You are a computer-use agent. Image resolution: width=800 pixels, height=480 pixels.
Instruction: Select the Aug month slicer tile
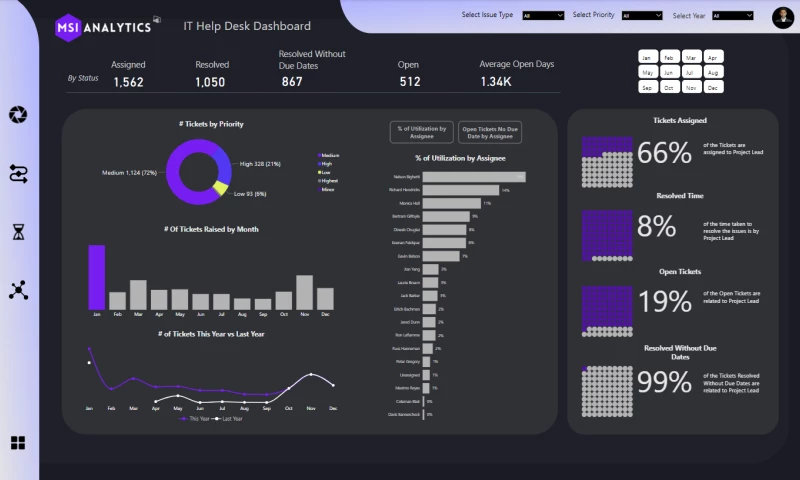(x=713, y=72)
